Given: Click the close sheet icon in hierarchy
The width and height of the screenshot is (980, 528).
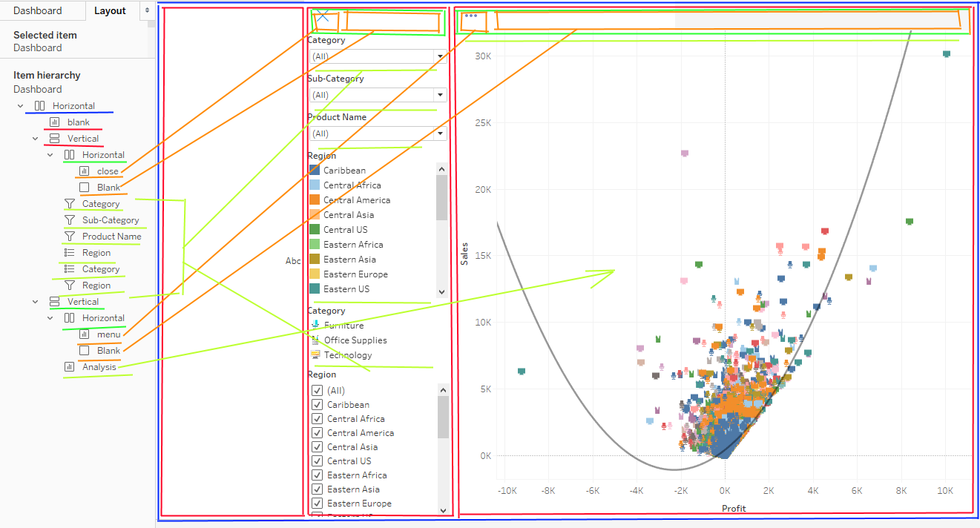Looking at the screenshot, I should tap(84, 171).
